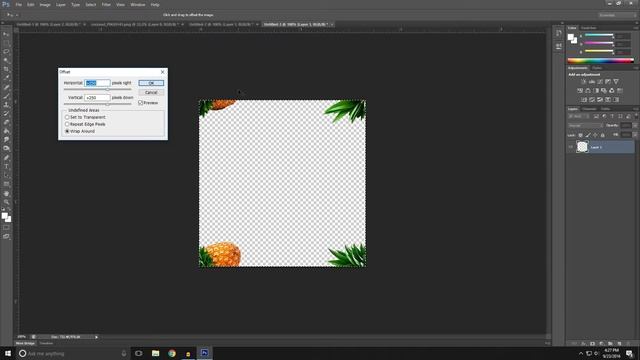This screenshot has width=640, height=360.
Task: Click the Horizontal offset slider
Action: (x=98, y=89)
